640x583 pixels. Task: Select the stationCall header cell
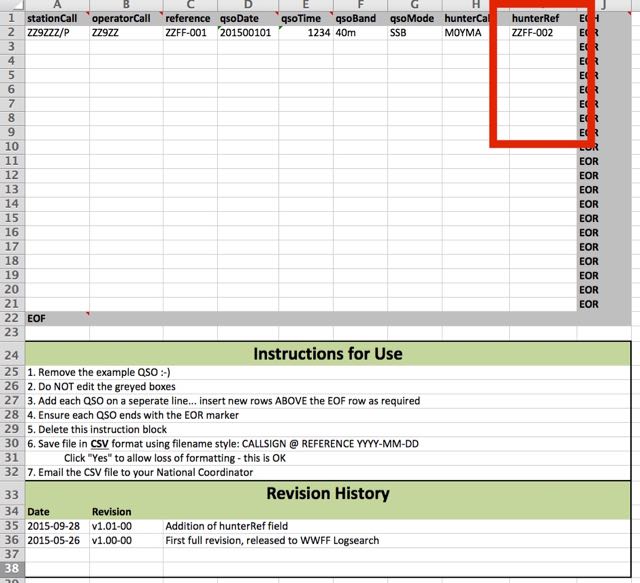[56, 18]
